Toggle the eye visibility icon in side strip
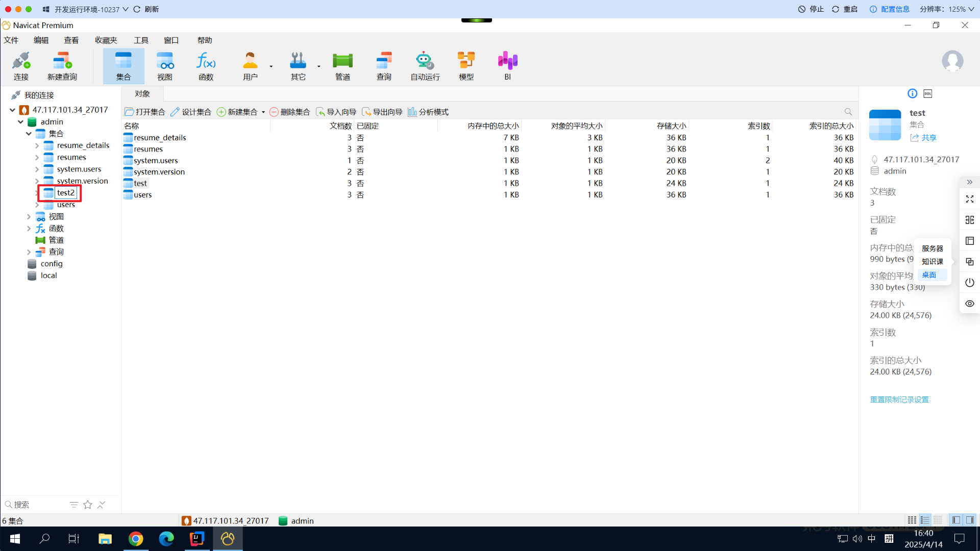The width and height of the screenshot is (980, 551). click(970, 304)
